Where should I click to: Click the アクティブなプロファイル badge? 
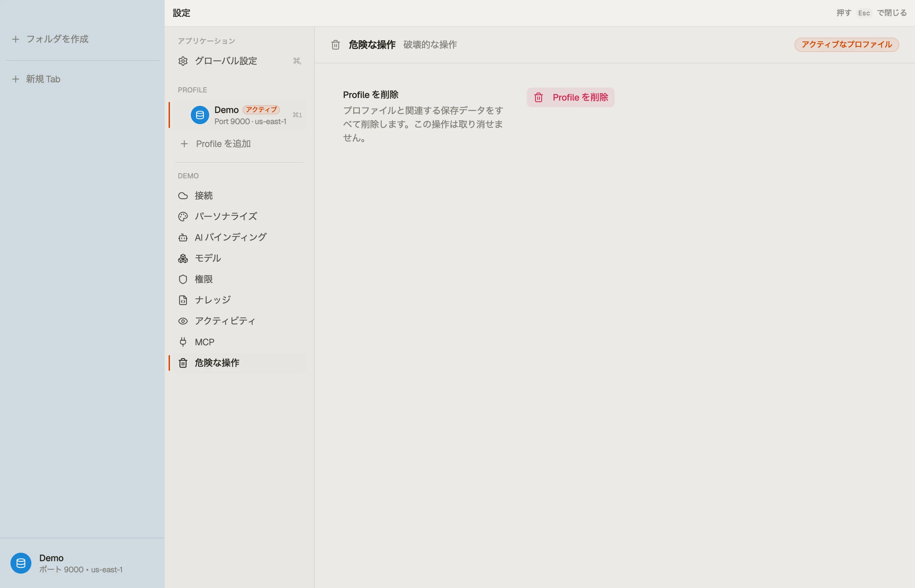click(847, 45)
